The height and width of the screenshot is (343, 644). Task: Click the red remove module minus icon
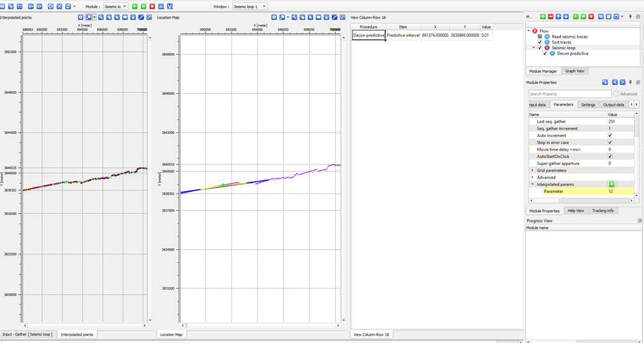tap(550, 17)
